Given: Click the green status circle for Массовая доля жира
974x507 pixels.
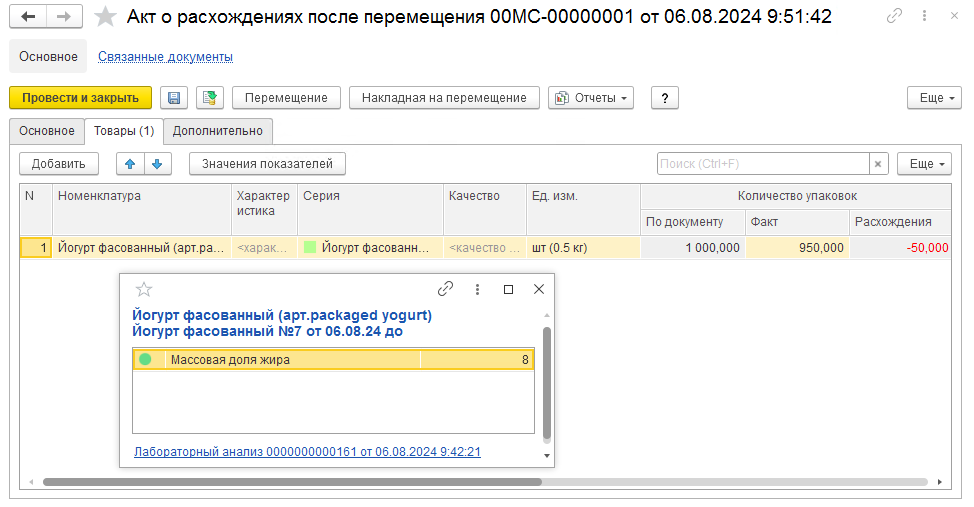Looking at the screenshot, I should tap(145, 359).
